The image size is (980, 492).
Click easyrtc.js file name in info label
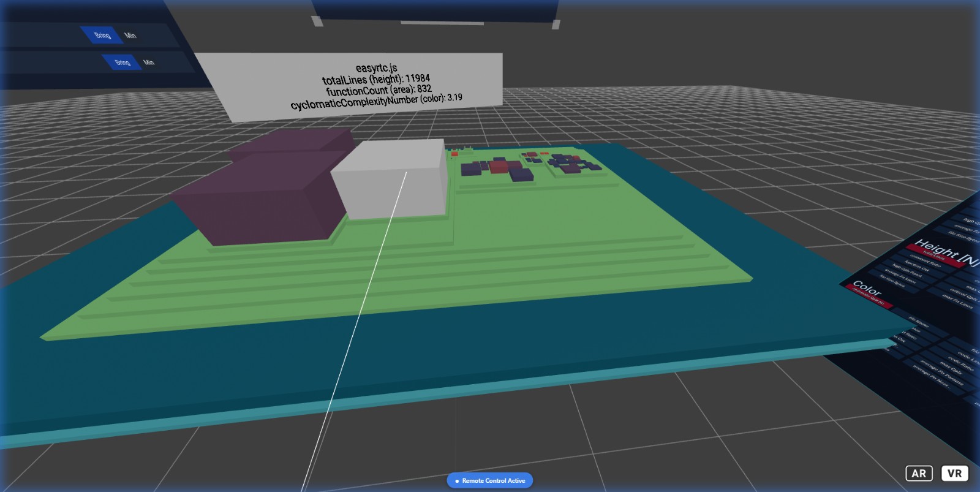click(x=376, y=68)
